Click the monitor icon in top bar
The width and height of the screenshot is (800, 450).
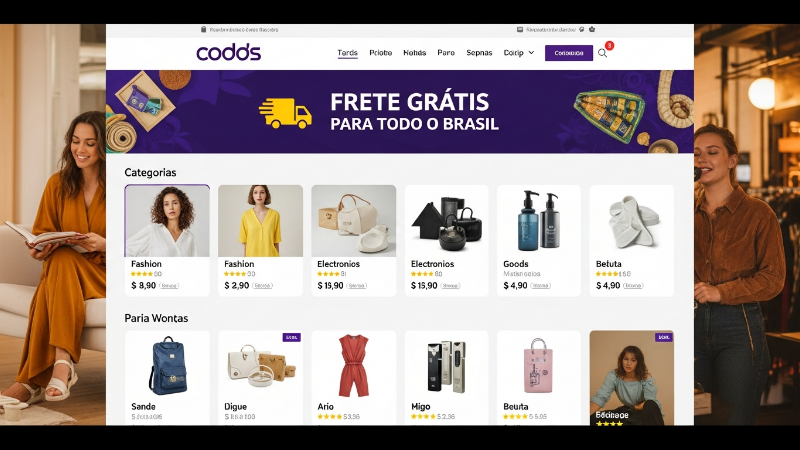coord(520,30)
